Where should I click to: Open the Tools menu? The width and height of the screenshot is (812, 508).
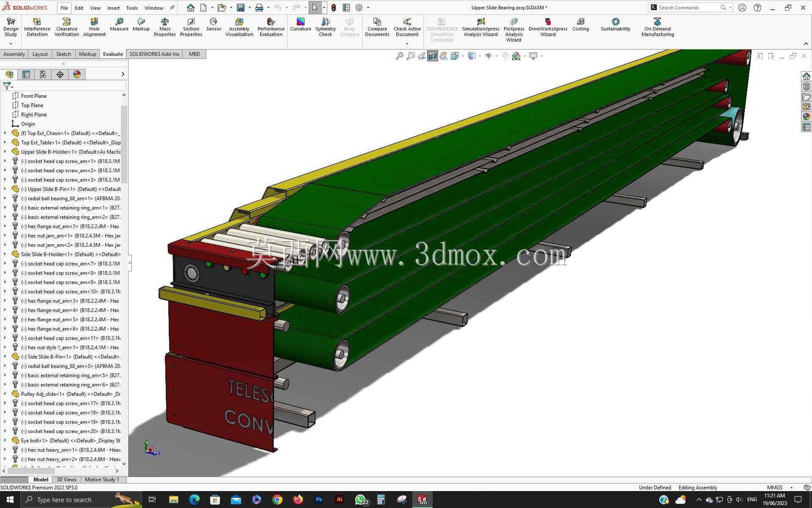tap(132, 8)
